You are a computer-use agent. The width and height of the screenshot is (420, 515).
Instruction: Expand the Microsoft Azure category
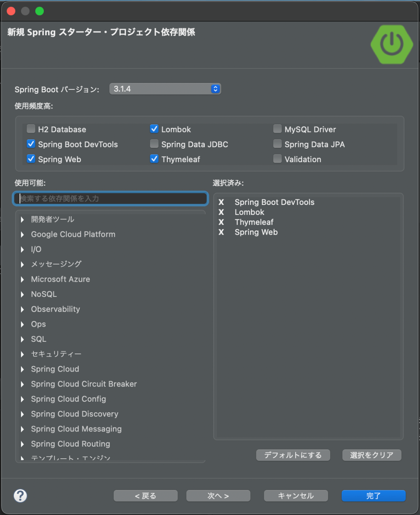click(x=22, y=280)
